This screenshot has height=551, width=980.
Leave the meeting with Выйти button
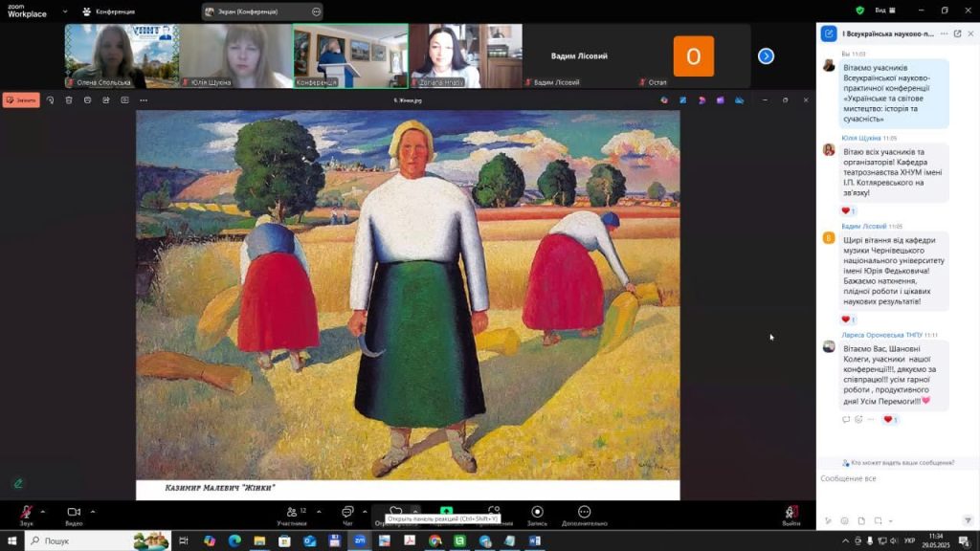click(791, 515)
